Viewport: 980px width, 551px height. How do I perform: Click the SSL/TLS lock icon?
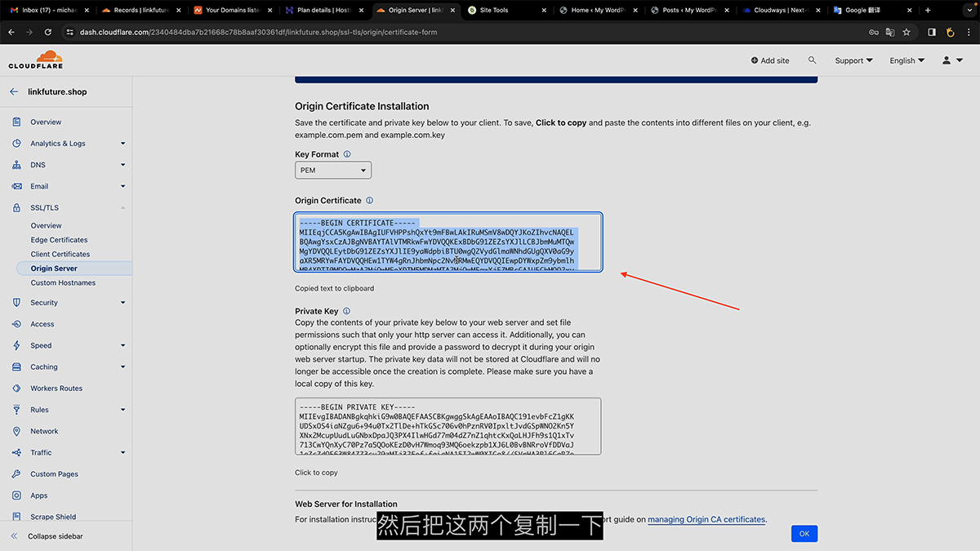16,208
